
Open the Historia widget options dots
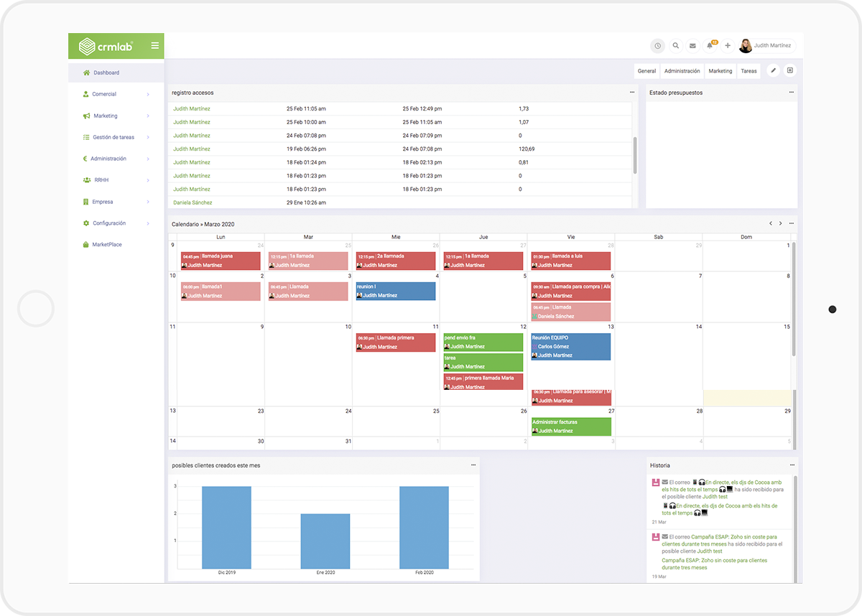[x=792, y=465]
